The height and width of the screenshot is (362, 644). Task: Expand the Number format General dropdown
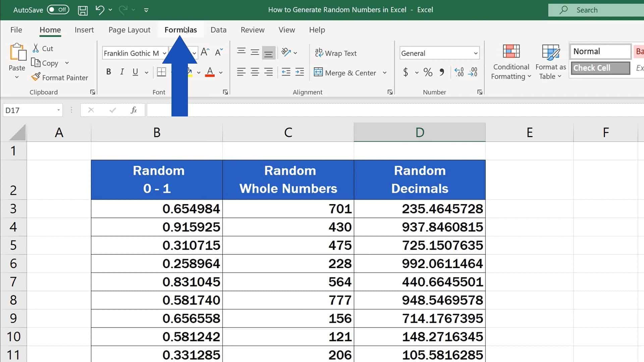point(476,53)
